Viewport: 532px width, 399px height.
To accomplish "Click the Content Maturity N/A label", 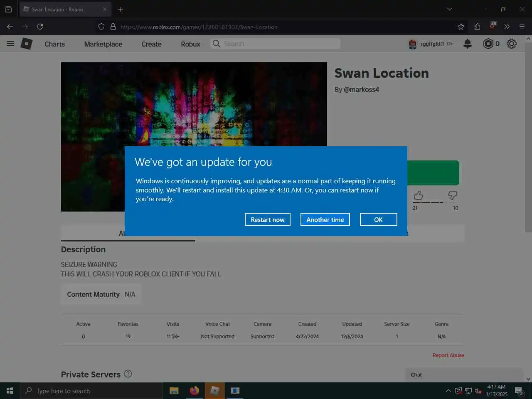I will click(101, 294).
